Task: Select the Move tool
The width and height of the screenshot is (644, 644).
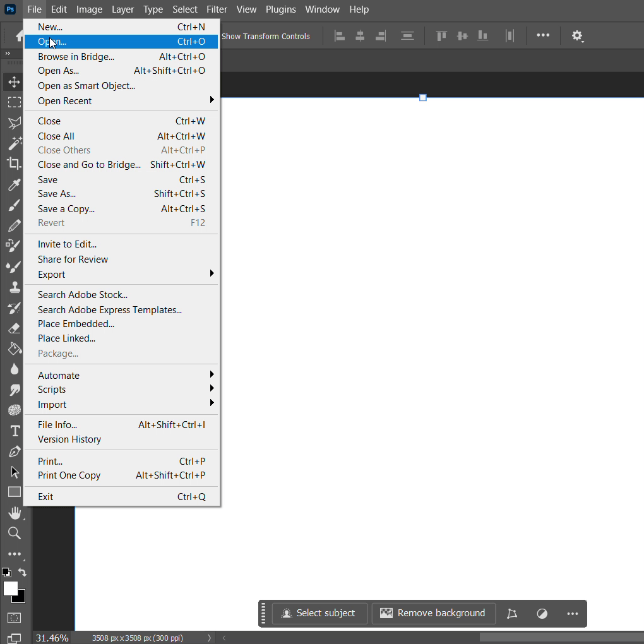Action: point(14,81)
